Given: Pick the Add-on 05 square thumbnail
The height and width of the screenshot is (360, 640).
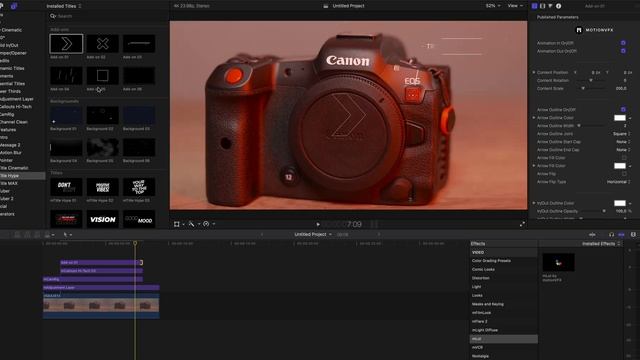Looking at the screenshot, I should tap(102, 76).
